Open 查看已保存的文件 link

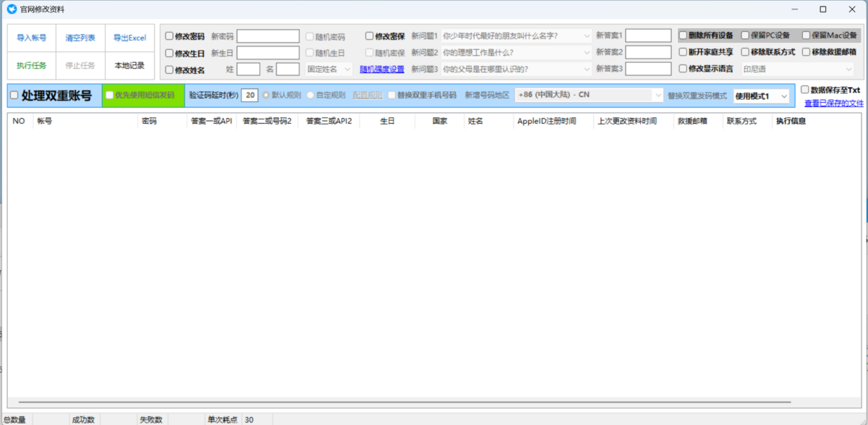pyautogui.click(x=834, y=103)
